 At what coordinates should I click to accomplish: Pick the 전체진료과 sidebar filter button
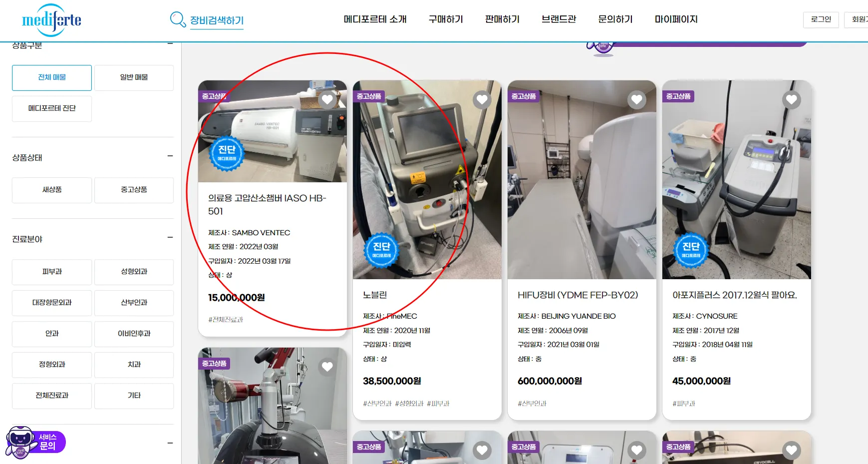click(x=52, y=396)
